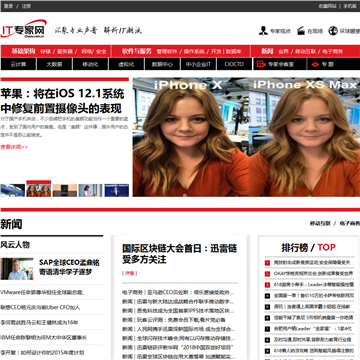Click the red rank 1 badge
Screen dimensions: 360x360
(x=267, y=263)
